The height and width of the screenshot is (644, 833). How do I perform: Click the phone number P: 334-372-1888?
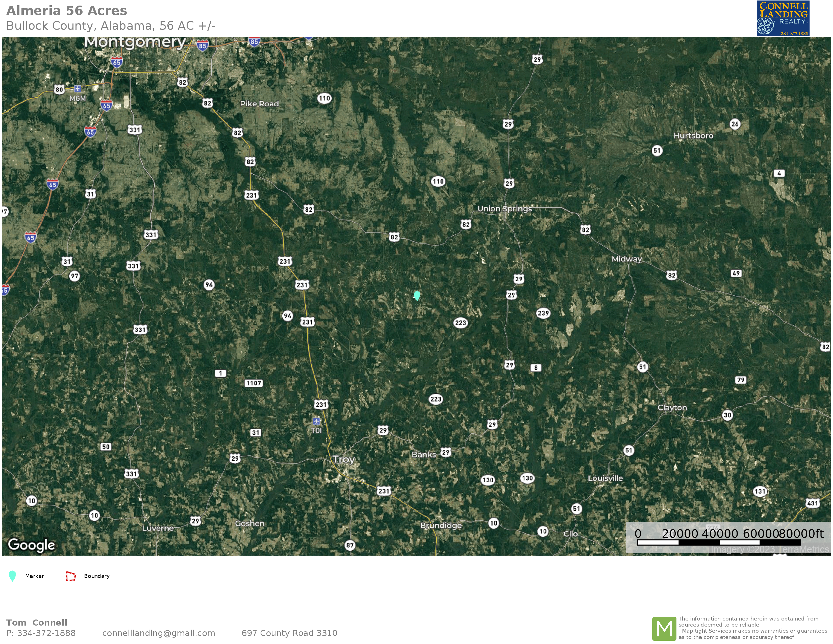tap(41, 633)
